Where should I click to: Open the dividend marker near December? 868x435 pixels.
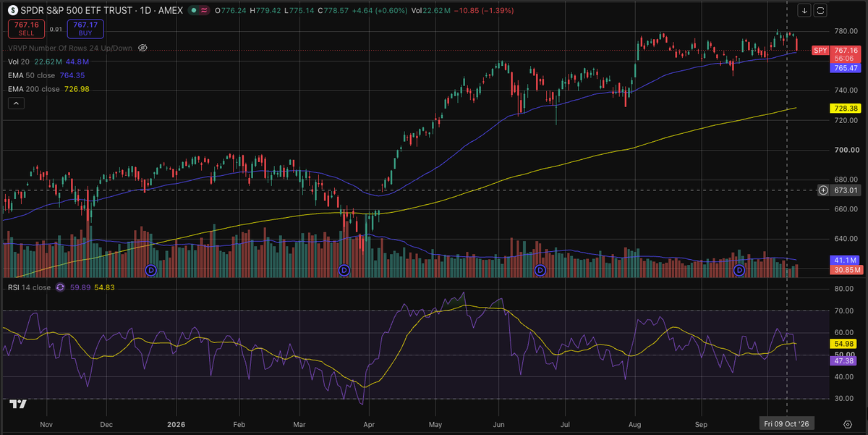coord(151,270)
